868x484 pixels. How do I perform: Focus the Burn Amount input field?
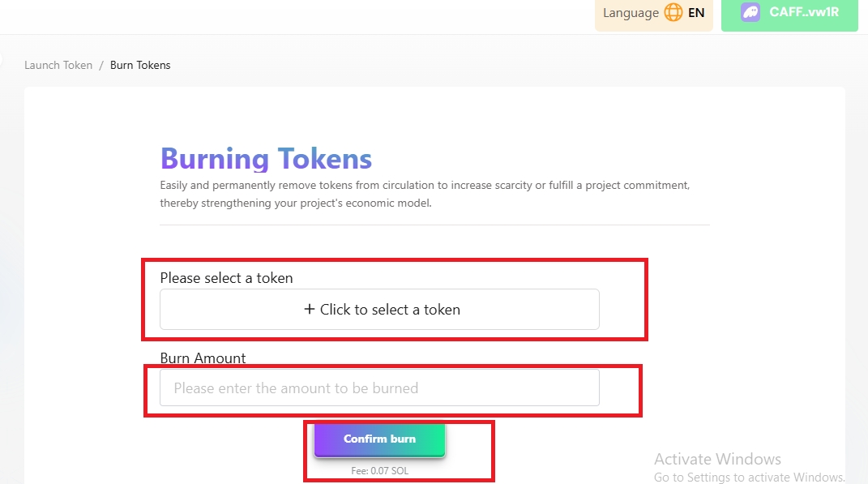point(379,388)
